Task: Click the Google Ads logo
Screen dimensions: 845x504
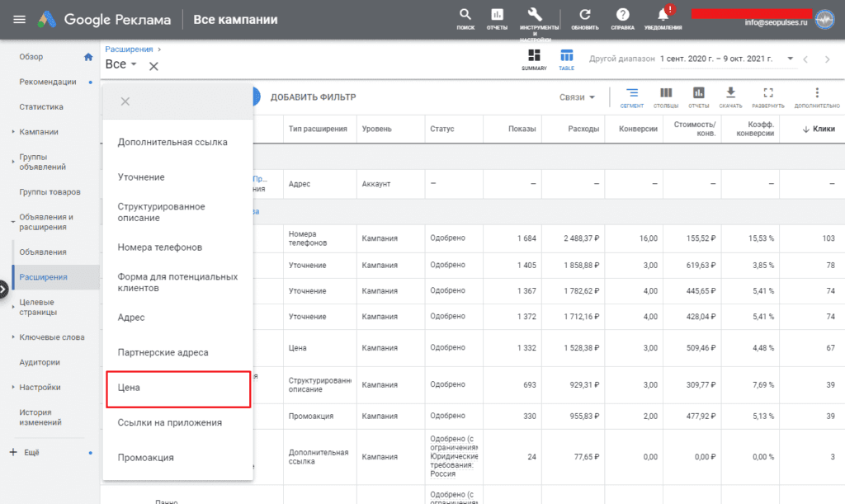Action: 47,20
